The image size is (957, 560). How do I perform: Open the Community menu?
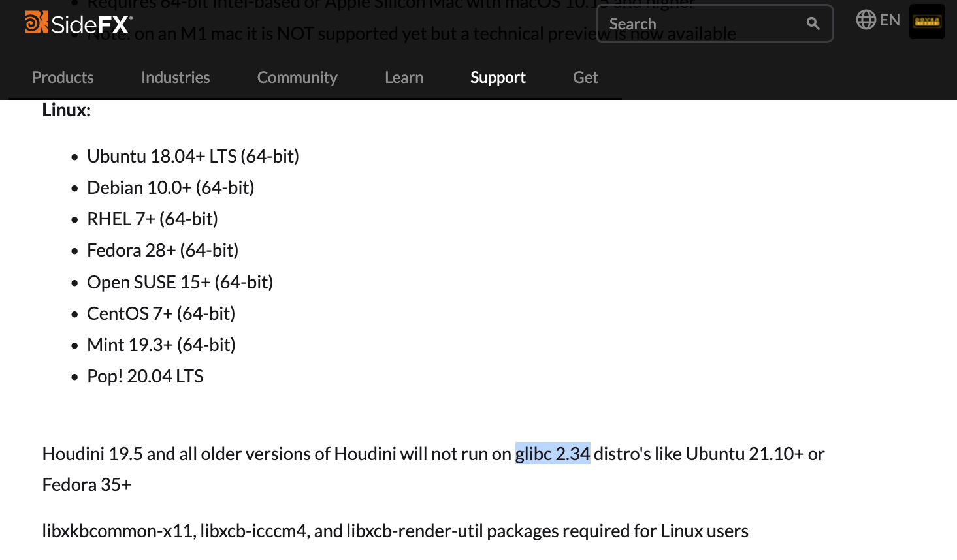(297, 77)
